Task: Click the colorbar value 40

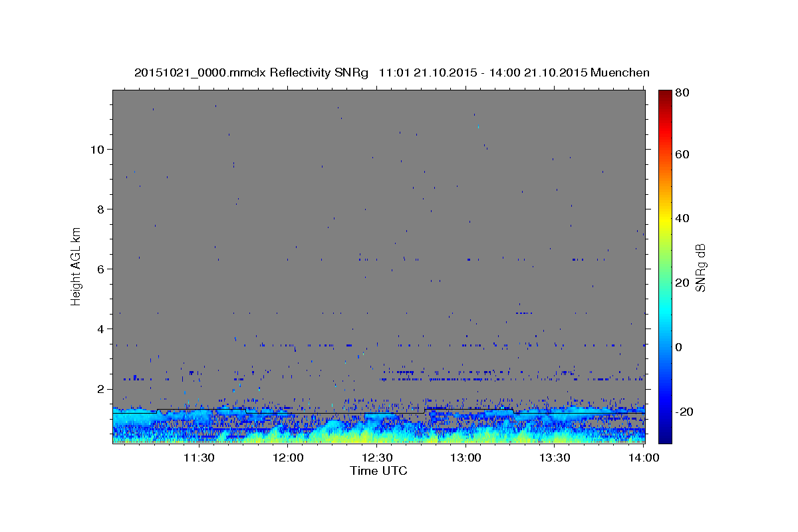Action: [x=684, y=218]
